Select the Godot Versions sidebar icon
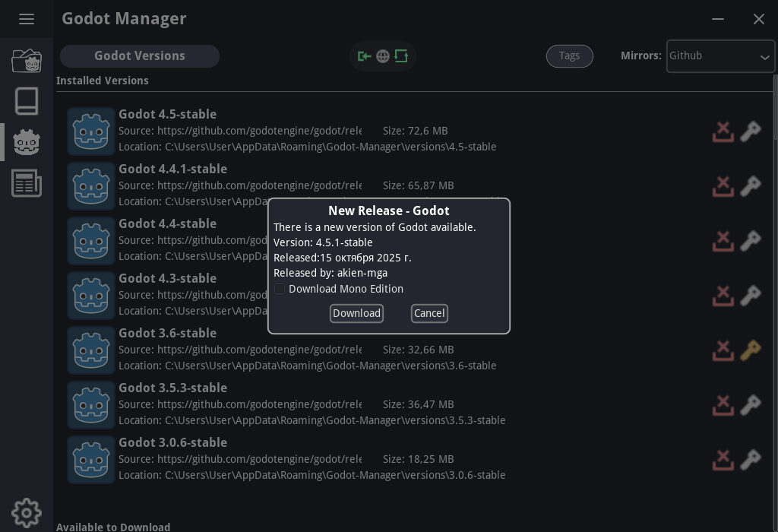This screenshot has height=532, width=778. pos(27,142)
